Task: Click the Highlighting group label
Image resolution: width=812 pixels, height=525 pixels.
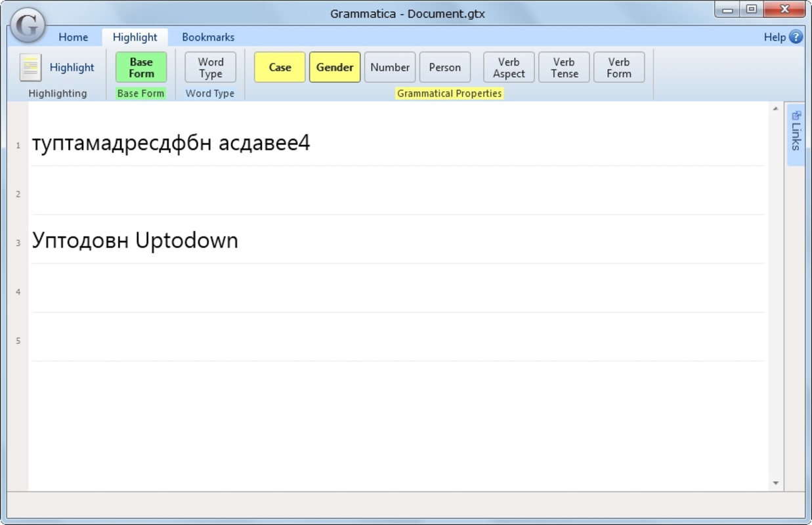Action: pos(58,93)
